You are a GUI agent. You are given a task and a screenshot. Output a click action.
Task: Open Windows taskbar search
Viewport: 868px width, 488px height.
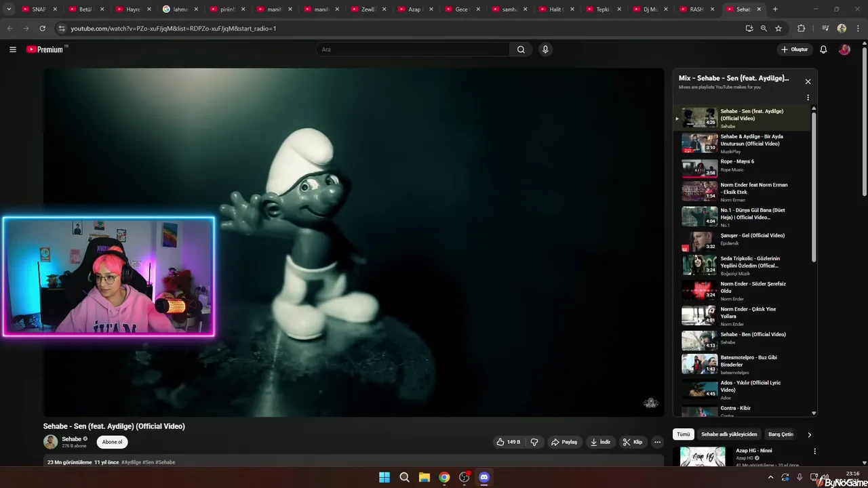(404, 477)
